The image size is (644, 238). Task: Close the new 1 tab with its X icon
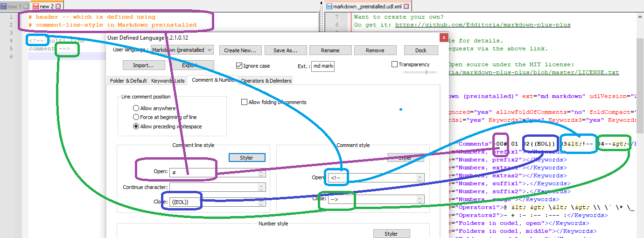coord(26,7)
